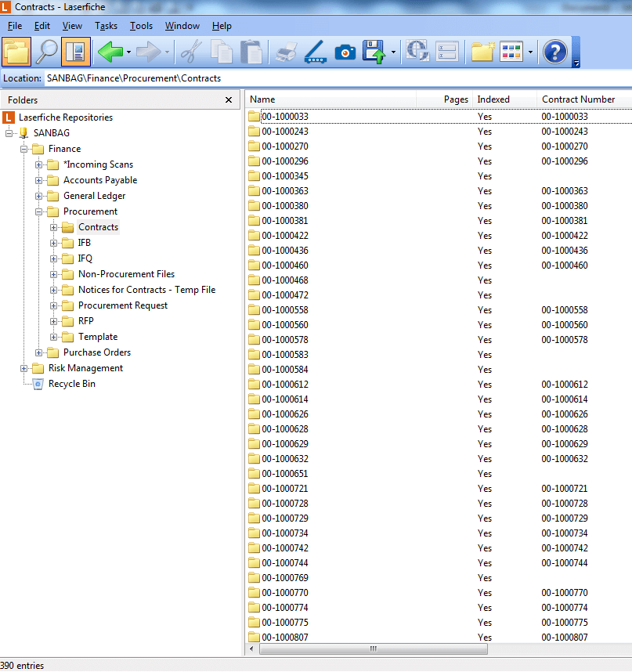Select folder 00-1000345 in the list
This screenshot has width=632, height=672.
pyautogui.click(x=285, y=176)
